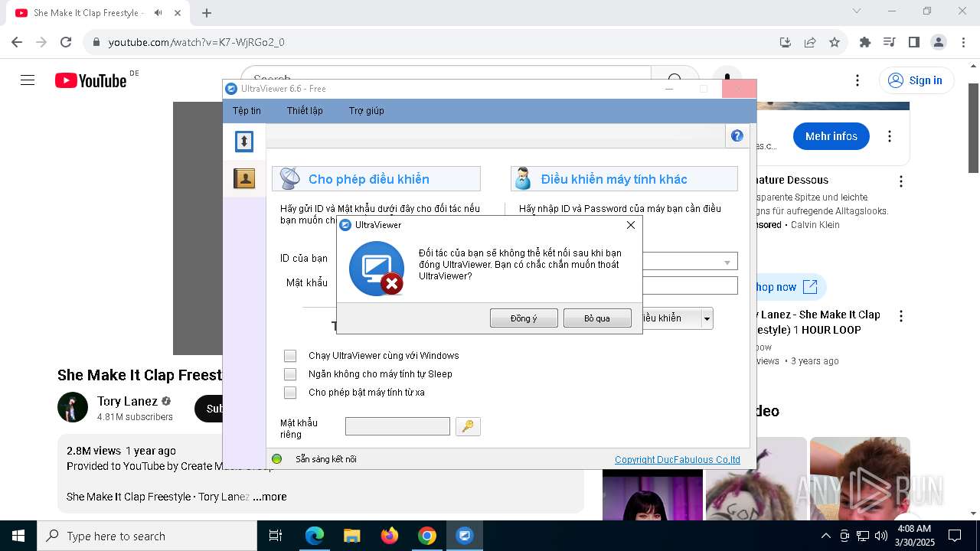Focus the Chrome address bar
This screenshot has width=980, height=551.
pyautogui.click(x=436, y=42)
